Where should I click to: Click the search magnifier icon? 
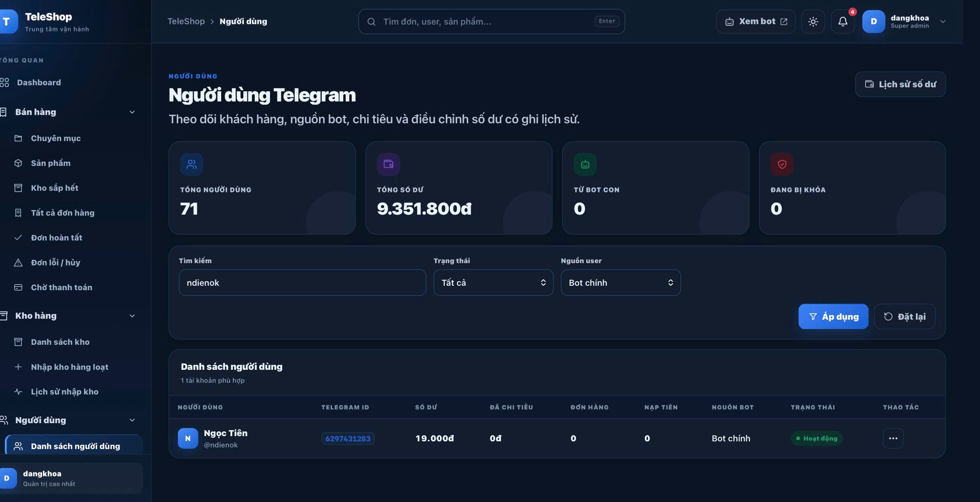coord(371,22)
